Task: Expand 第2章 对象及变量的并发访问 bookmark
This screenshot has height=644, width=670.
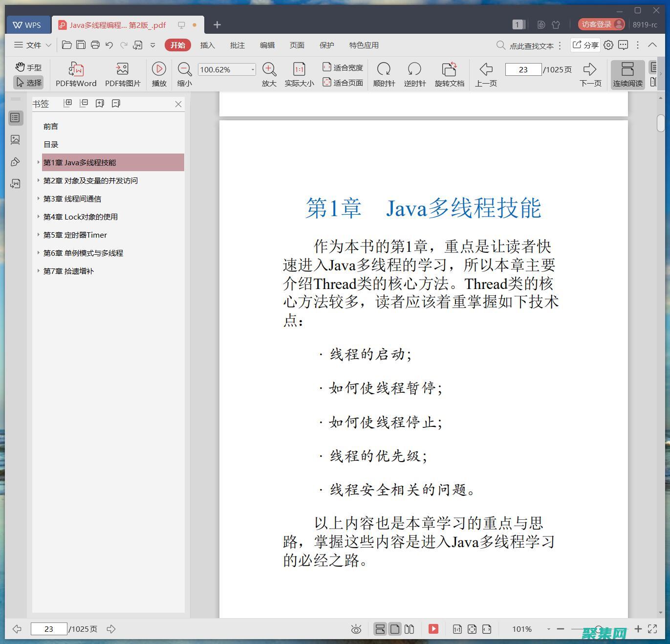Action: click(x=39, y=180)
